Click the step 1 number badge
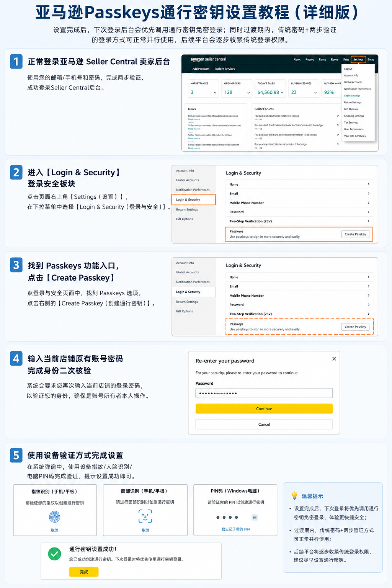Image resolution: width=392 pixels, height=588 pixels. 16,62
